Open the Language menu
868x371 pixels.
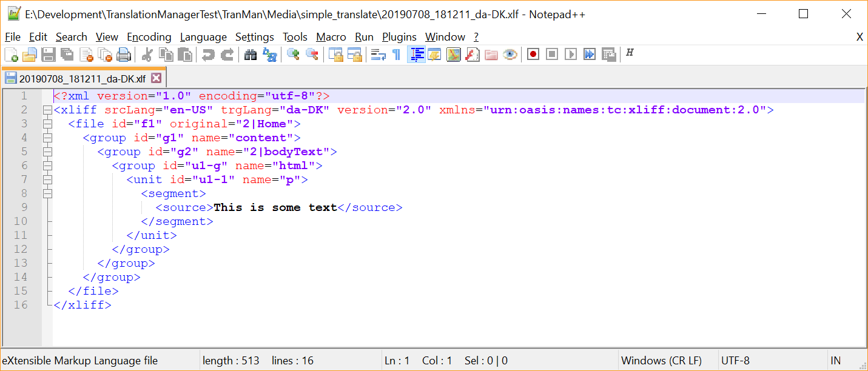(x=203, y=37)
